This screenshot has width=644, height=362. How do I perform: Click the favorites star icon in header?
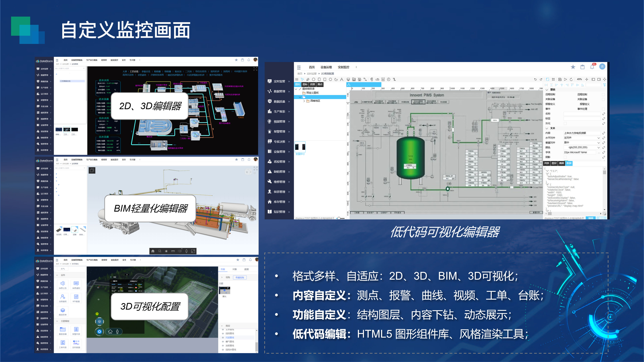point(573,67)
